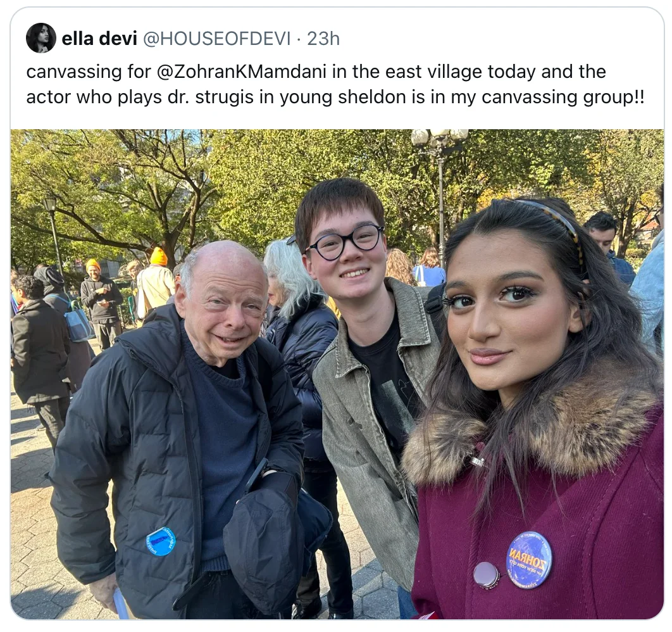Click the tortoiseshell headband in the photo
Image resolution: width=672 pixels, height=632 pixels.
pos(553,226)
